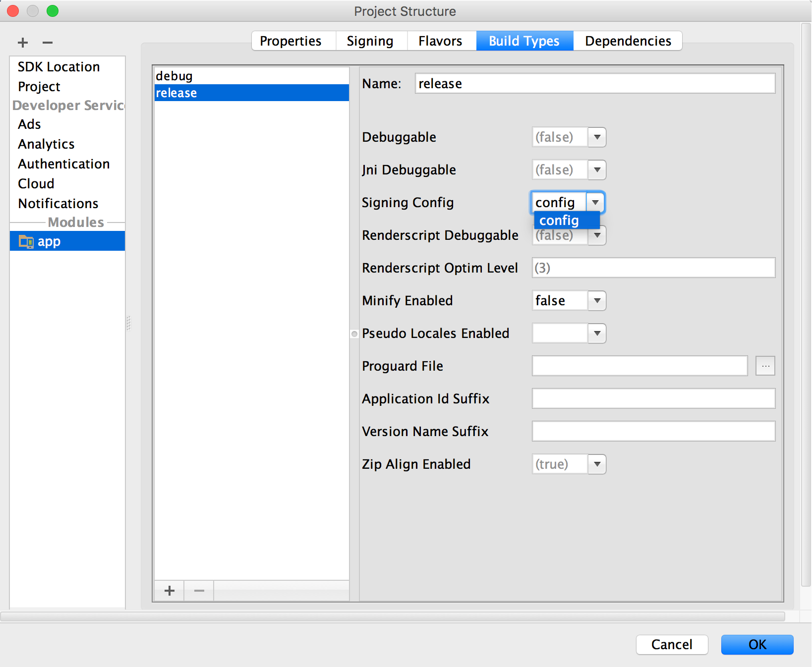Image resolution: width=812 pixels, height=667 pixels.
Task: Open SDK Location settings
Action: click(58, 67)
